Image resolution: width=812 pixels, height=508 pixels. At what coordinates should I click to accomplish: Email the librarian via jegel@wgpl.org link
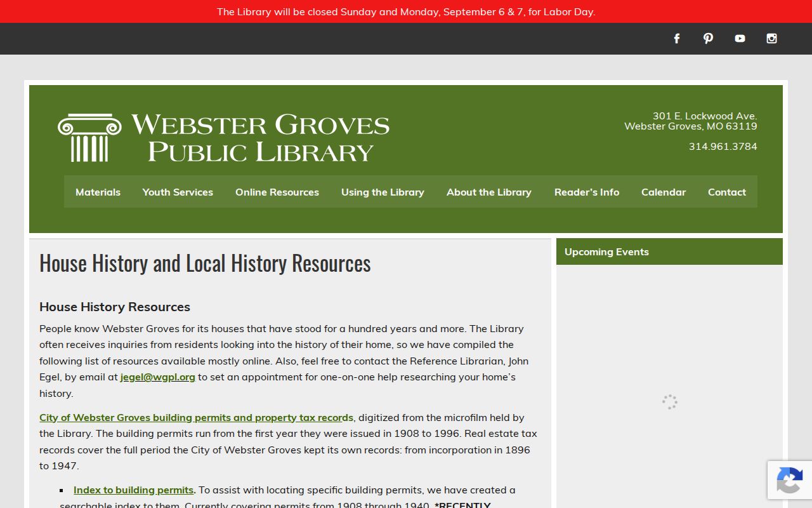[x=158, y=377]
